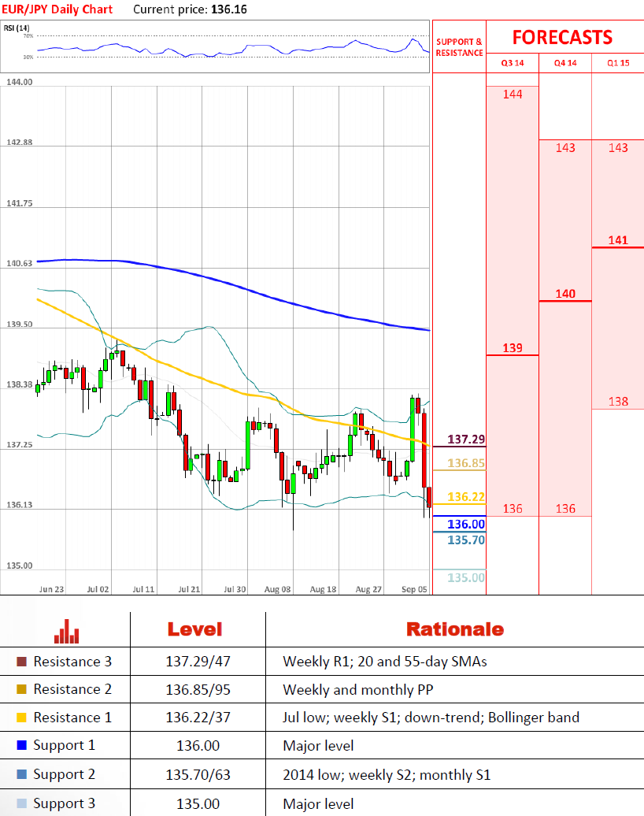The height and width of the screenshot is (816, 644).
Task: Click the SUPPORT & RESISTANCE column header
Action: click(x=459, y=47)
